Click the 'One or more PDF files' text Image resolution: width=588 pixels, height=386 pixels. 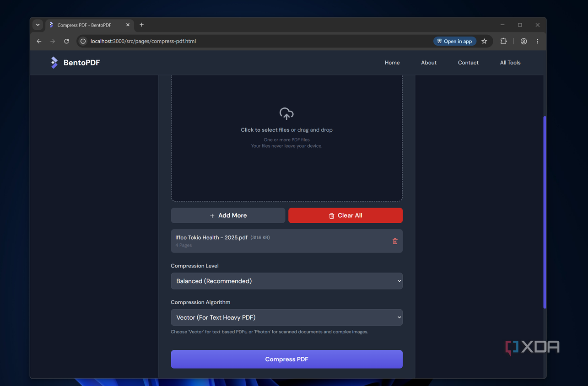[286, 140]
